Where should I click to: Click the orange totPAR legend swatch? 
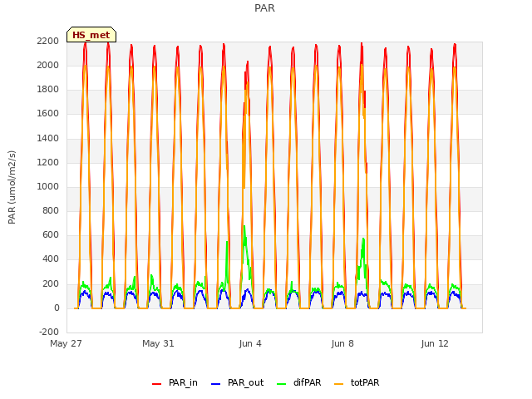[x=339, y=384]
